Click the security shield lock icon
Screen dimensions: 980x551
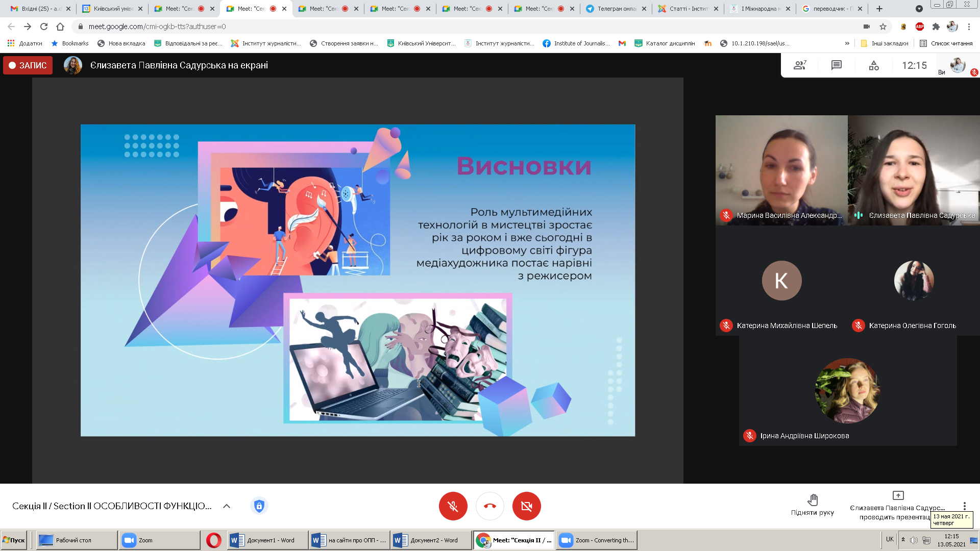pos(259,506)
